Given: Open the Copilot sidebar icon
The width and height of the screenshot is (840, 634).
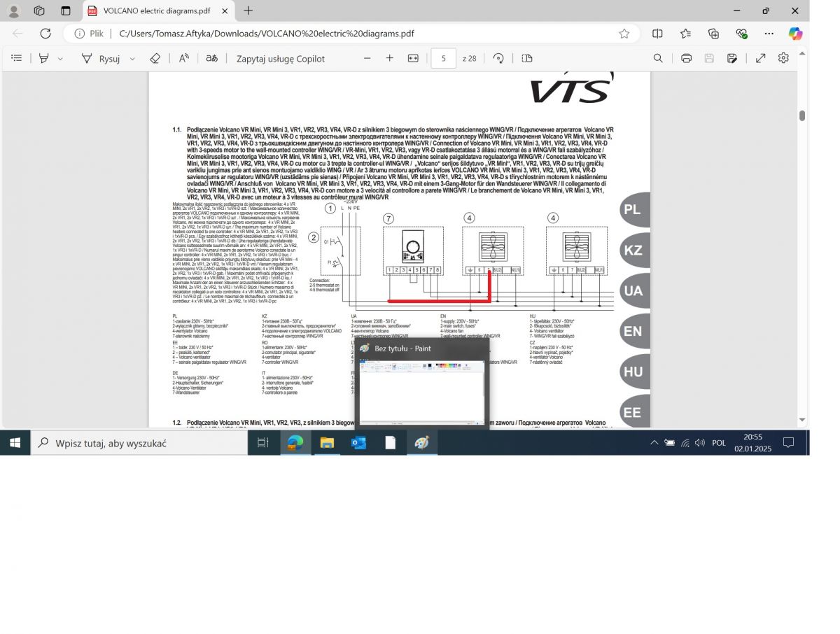Looking at the screenshot, I should pyautogui.click(x=795, y=34).
